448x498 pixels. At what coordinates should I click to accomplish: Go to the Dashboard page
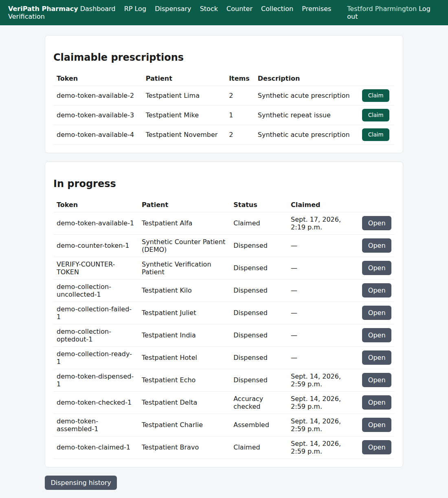point(98,9)
